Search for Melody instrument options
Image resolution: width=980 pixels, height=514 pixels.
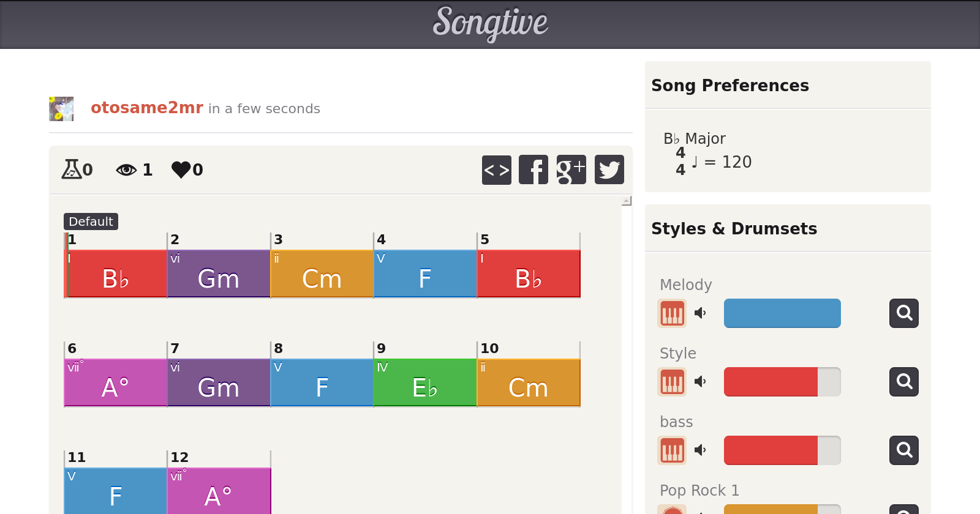tap(903, 313)
